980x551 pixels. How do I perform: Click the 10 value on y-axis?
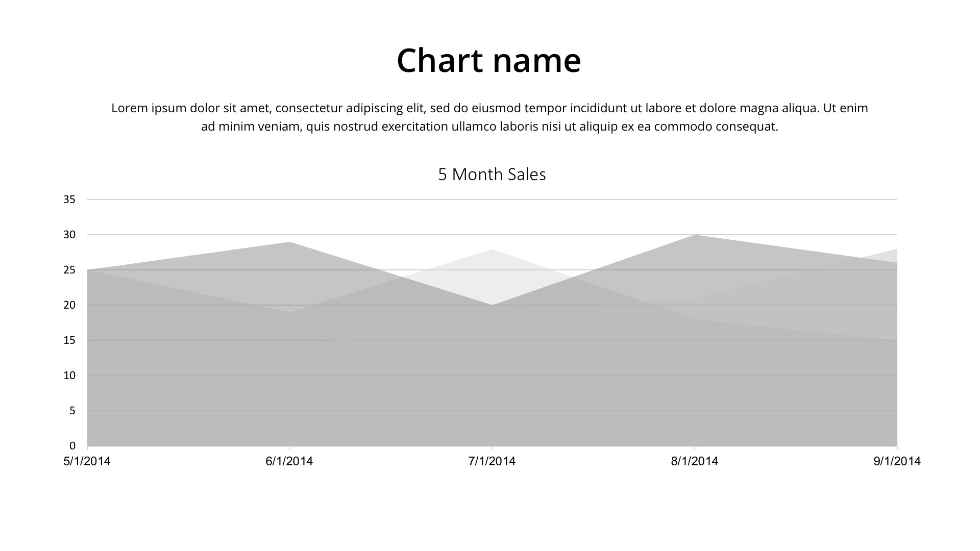69,375
